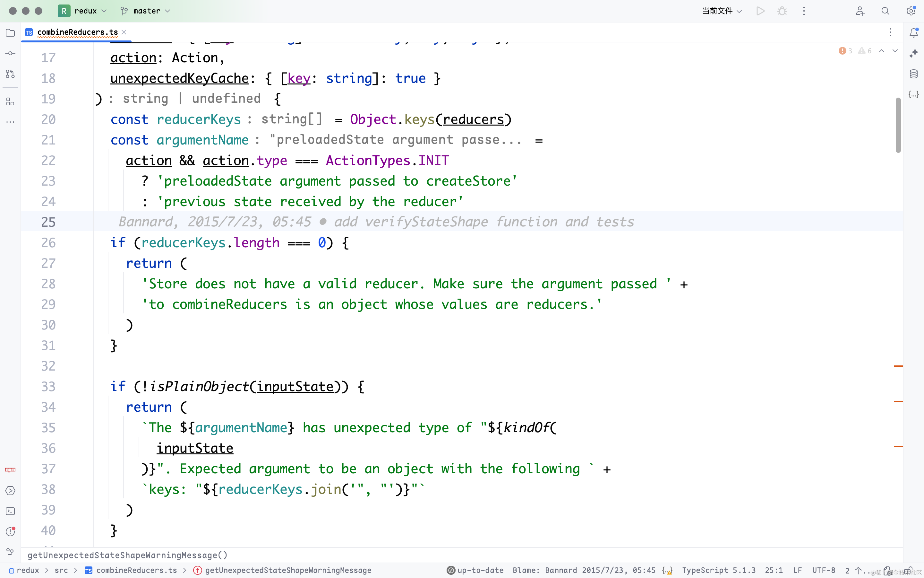
Task: Click combineReducers.ts in the breadcrumb bar
Action: pyautogui.click(x=131, y=570)
